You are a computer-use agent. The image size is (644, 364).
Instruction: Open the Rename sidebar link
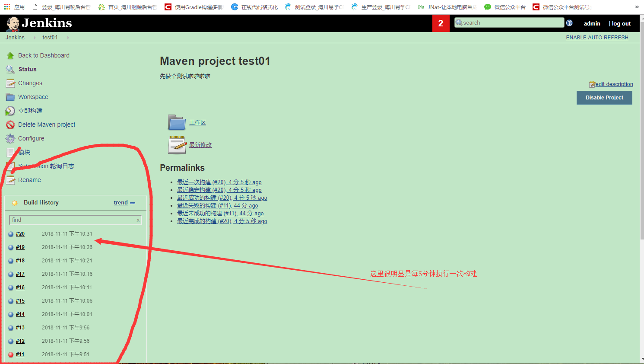point(29,180)
